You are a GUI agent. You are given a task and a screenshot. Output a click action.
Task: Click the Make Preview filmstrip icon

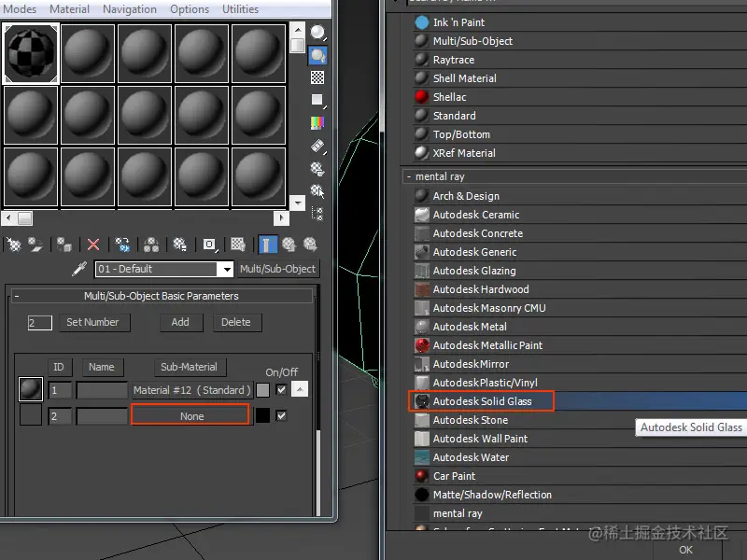click(317, 146)
